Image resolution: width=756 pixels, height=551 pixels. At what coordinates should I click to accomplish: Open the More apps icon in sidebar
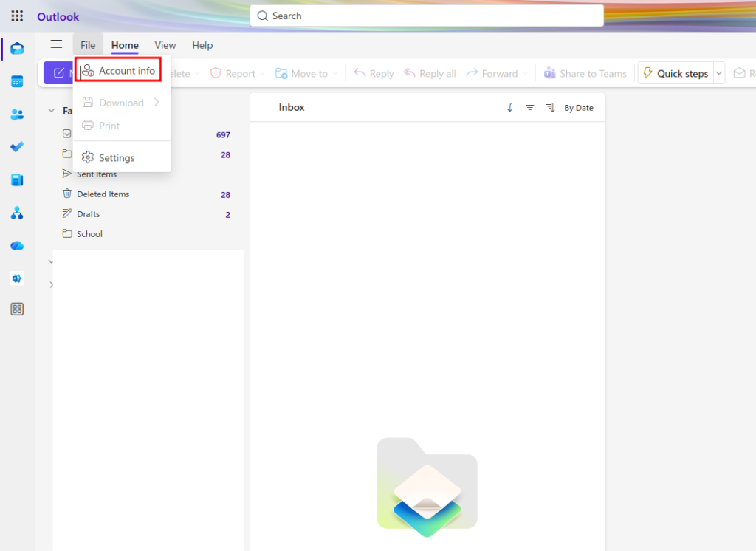point(17,309)
